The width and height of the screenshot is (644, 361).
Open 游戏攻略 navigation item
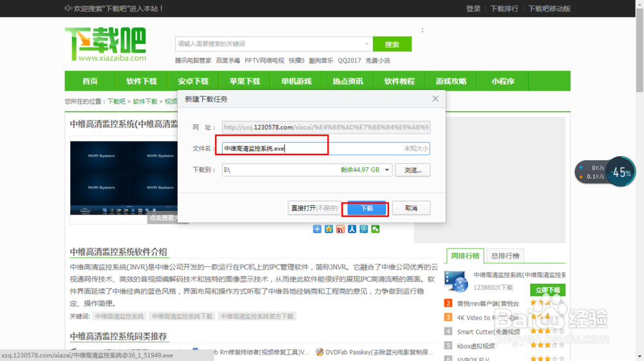[x=451, y=81]
